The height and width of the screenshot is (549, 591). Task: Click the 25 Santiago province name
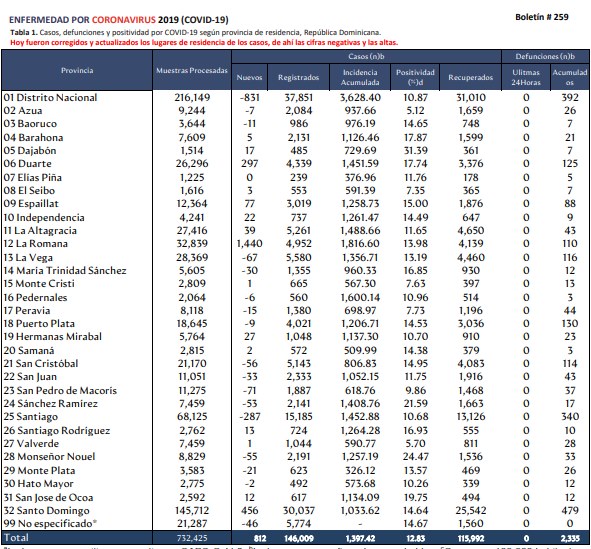click(31, 417)
